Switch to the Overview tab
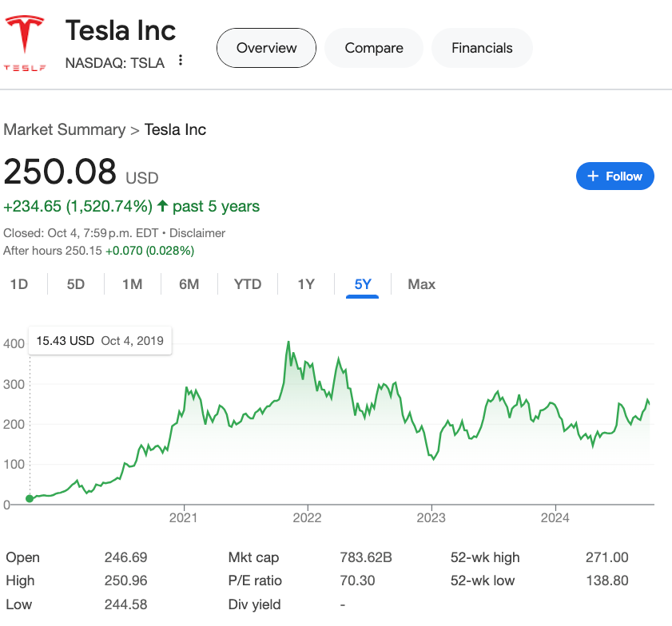This screenshot has height=626, width=672. coord(266,48)
